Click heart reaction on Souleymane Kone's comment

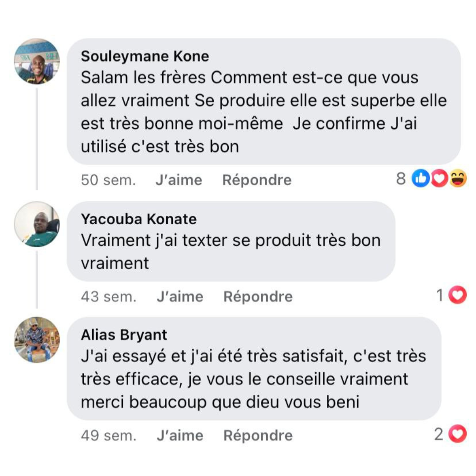pos(439,179)
